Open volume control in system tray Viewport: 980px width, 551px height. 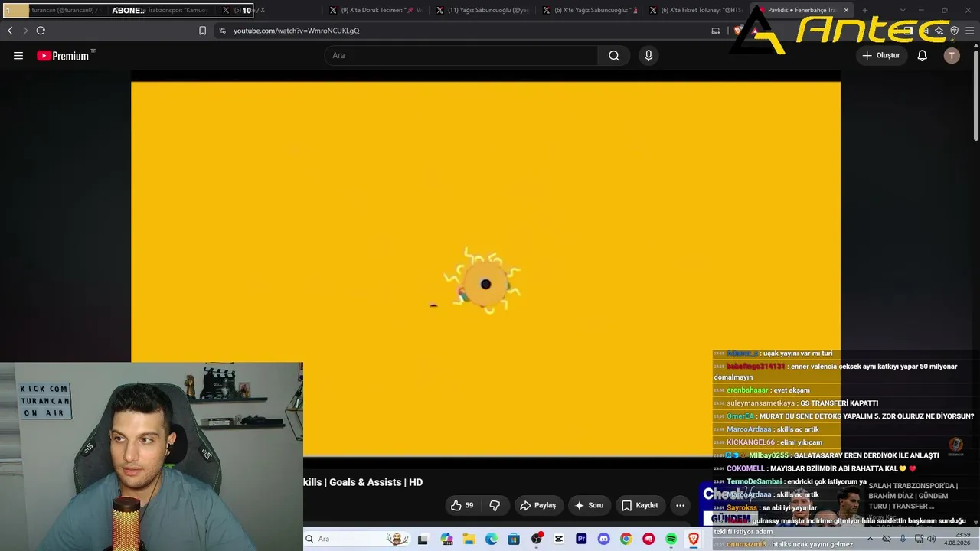tap(931, 539)
